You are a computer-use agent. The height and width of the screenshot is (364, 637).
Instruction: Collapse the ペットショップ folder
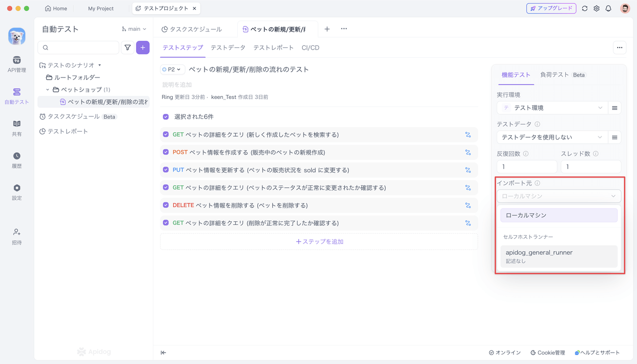pos(48,90)
